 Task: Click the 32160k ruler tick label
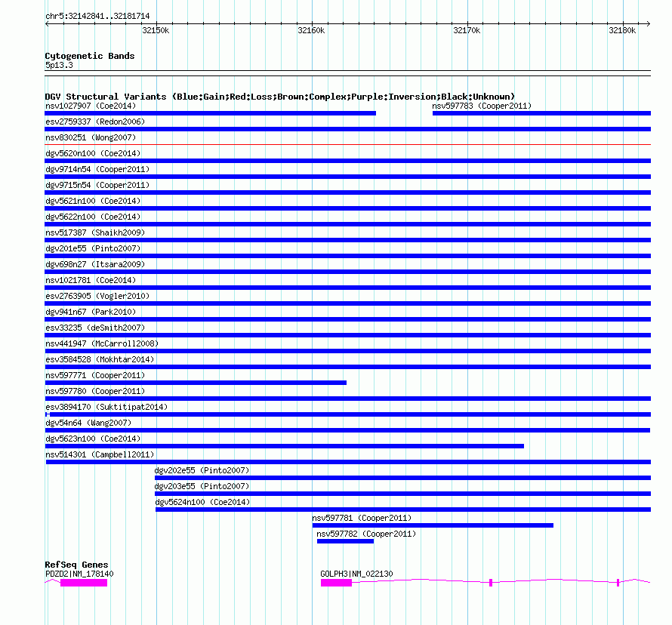click(311, 30)
